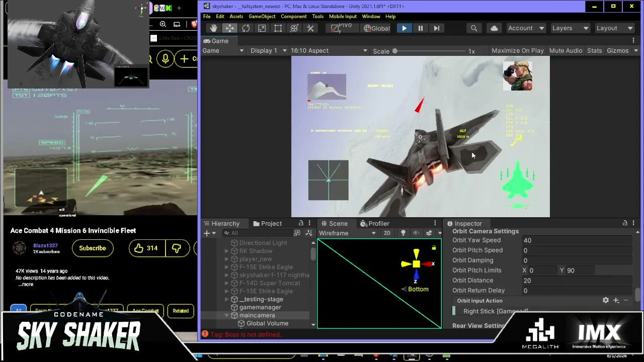The width and height of the screenshot is (644, 362).
Task: Open the Window menu
Action: pyautogui.click(x=371, y=17)
